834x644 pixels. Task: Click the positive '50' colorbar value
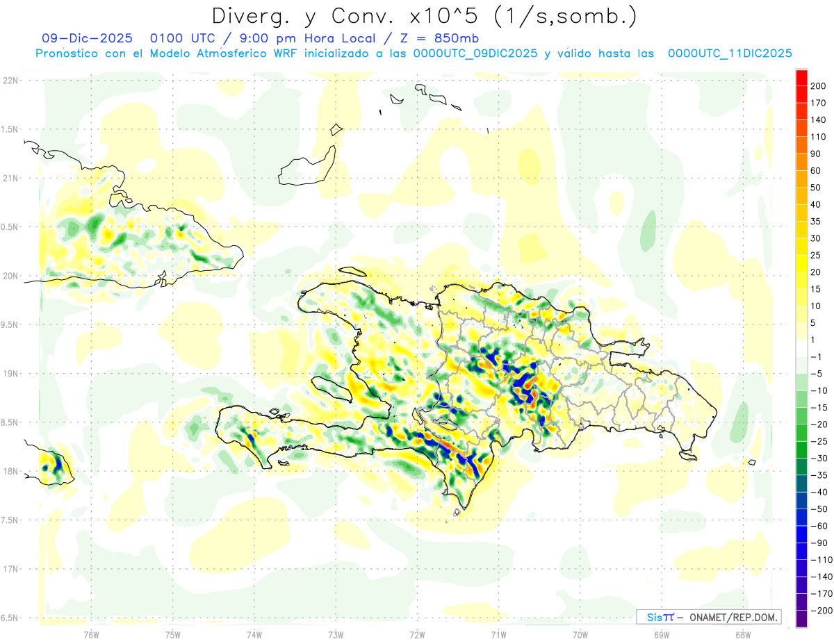click(817, 188)
